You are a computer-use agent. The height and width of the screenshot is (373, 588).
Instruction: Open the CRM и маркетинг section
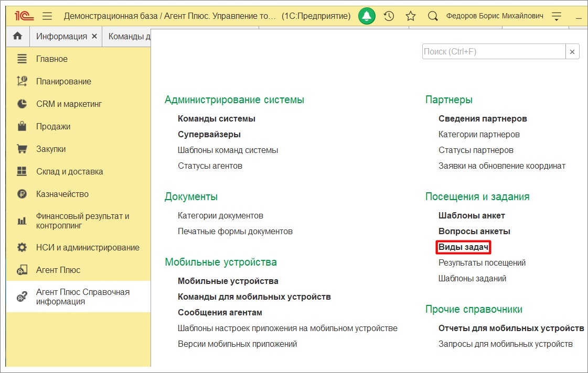coord(69,104)
